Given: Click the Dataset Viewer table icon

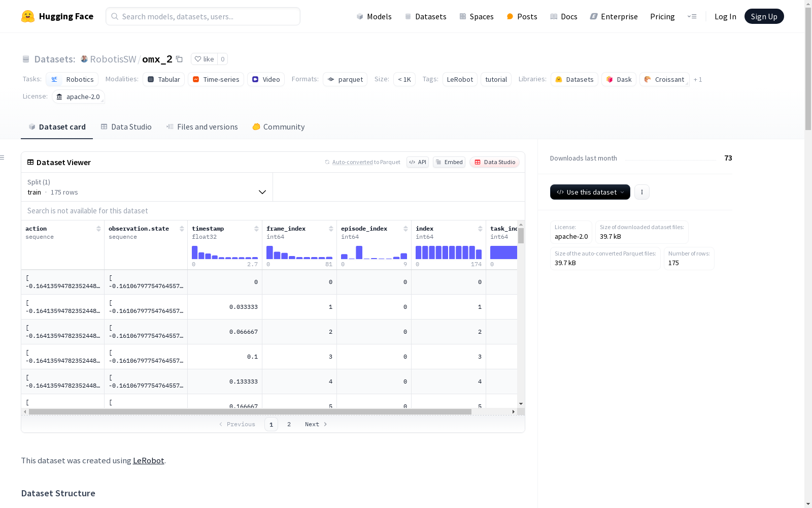Looking at the screenshot, I should (30, 162).
